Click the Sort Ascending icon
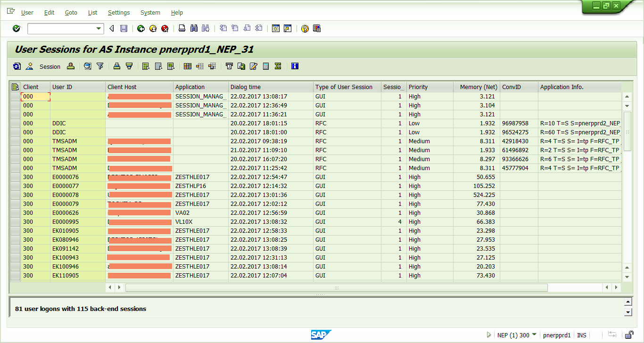644x343 pixels. [117, 66]
